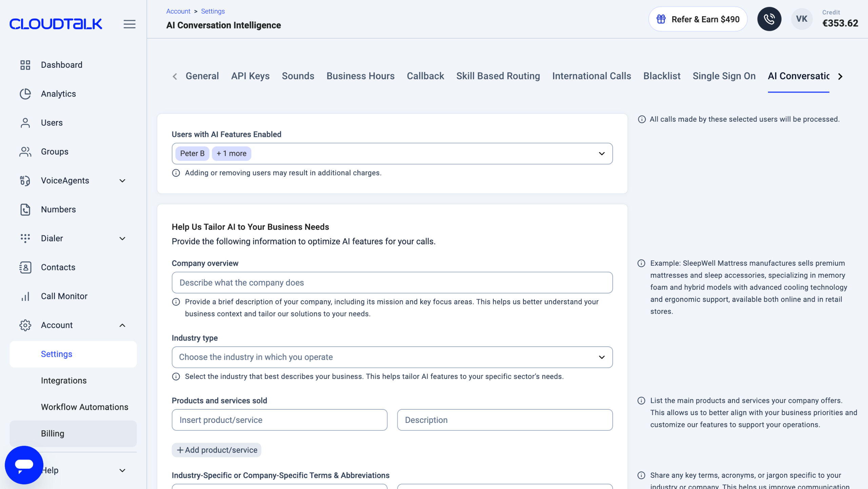
Task: Click the Dashboard grid icon
Action: pyautogui.click(x=25, y=65)
